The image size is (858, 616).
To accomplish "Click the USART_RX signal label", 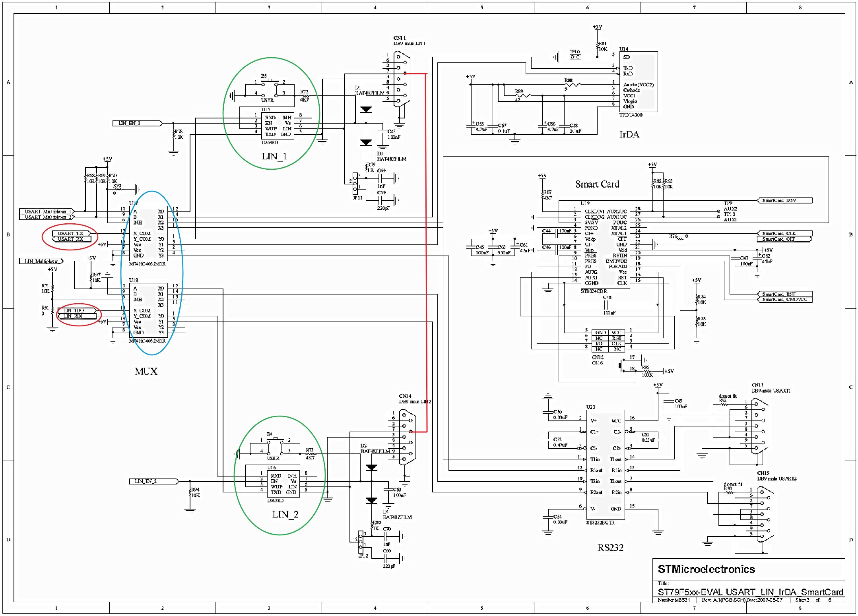I will (72, 239).
